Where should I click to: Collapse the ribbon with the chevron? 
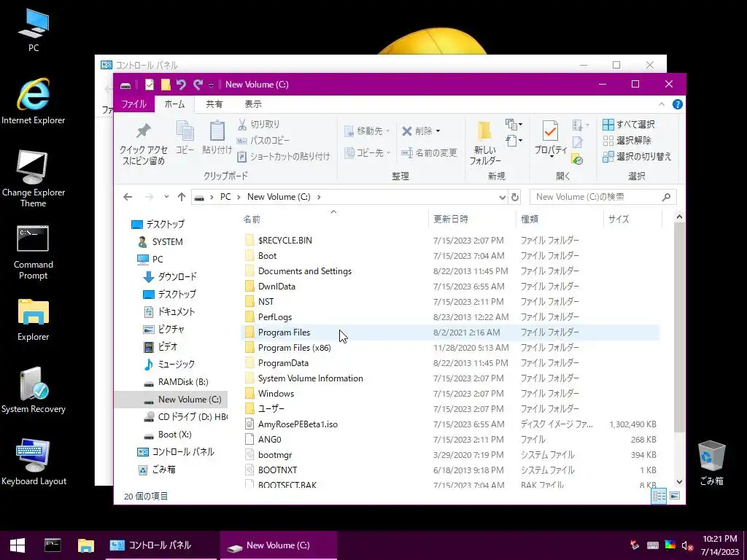pos(661,104)
